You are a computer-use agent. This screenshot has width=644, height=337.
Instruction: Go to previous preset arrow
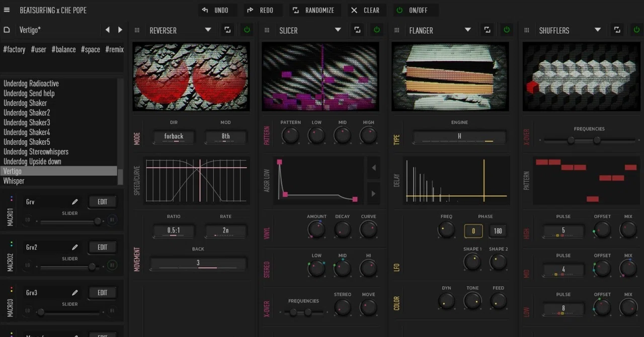tap(107, 30)
